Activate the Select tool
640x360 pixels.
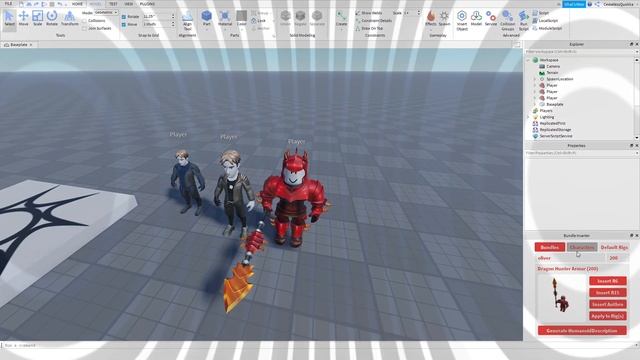[9, 19]
